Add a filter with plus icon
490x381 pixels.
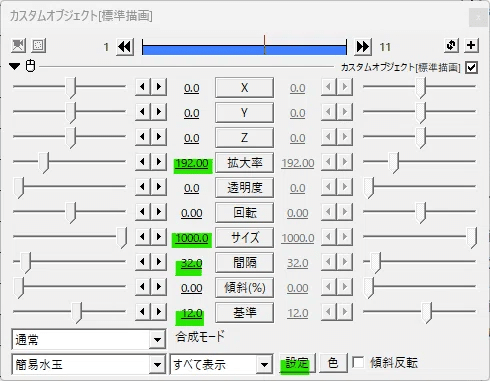[x=471, y=45]
